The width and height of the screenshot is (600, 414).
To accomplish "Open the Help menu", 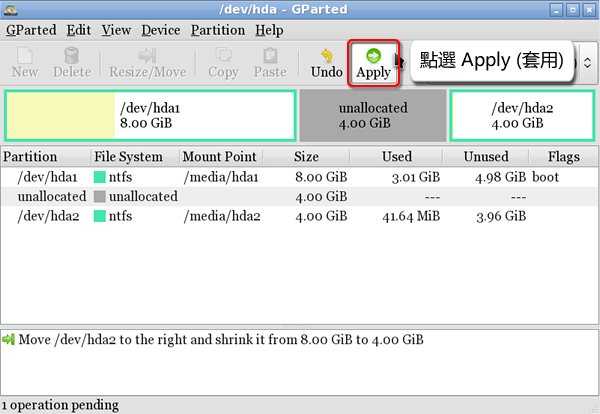I will click(269, 30).
